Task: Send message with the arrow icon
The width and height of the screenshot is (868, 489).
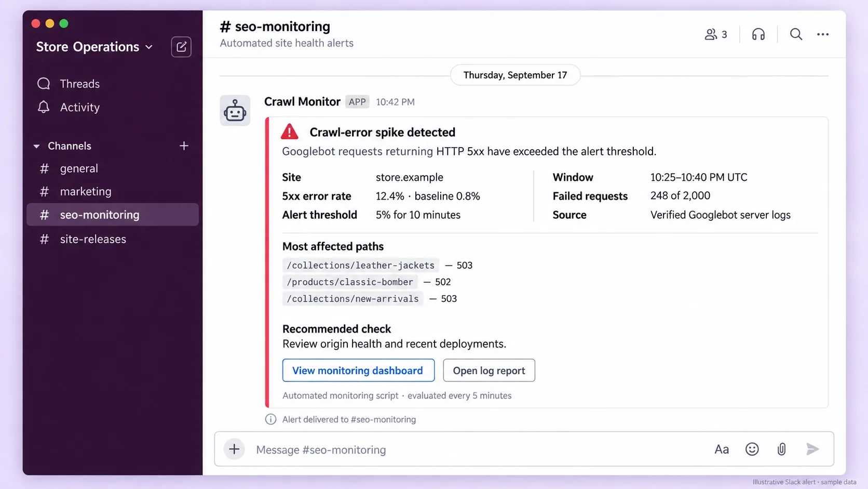Action: tap(812, 449)
